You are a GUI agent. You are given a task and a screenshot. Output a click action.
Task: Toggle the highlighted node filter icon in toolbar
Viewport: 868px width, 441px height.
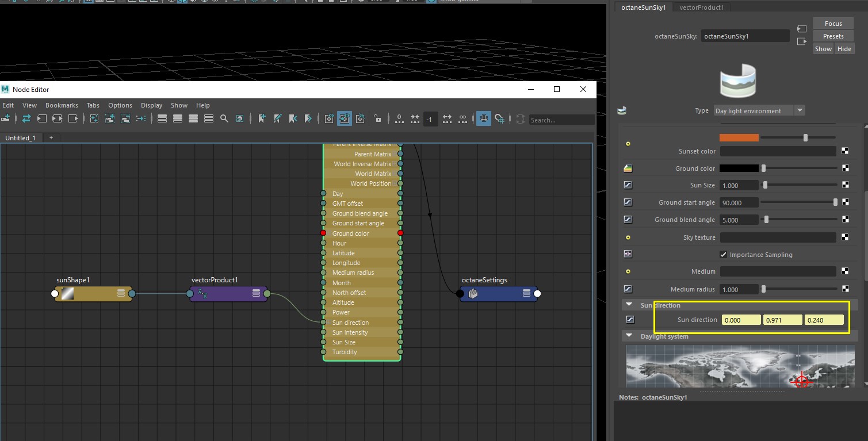click(345, 119)
